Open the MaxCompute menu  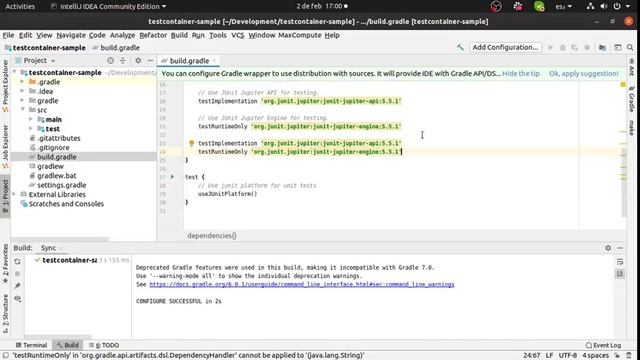[300, 35]
